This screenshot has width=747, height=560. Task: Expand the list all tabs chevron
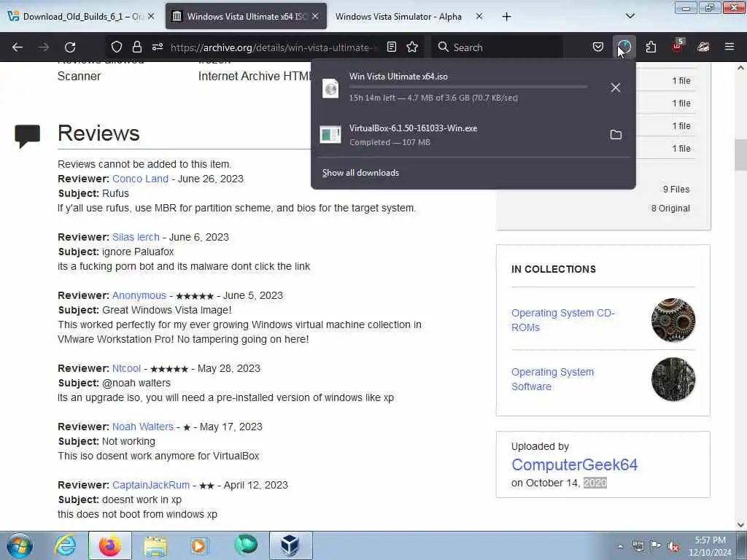(630, 16)
